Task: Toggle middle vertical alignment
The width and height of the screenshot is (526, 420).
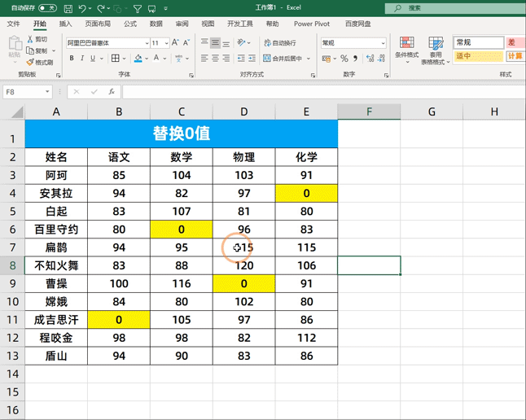Action: click(215, 42)
